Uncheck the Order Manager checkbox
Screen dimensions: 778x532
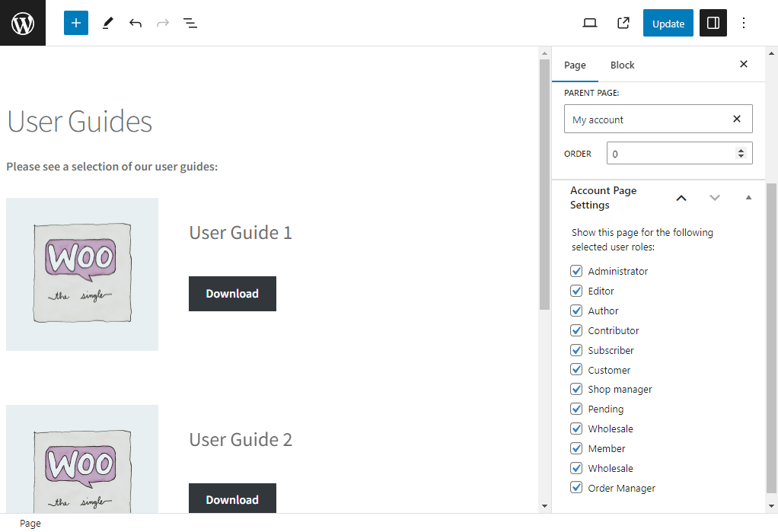(576, 487)
